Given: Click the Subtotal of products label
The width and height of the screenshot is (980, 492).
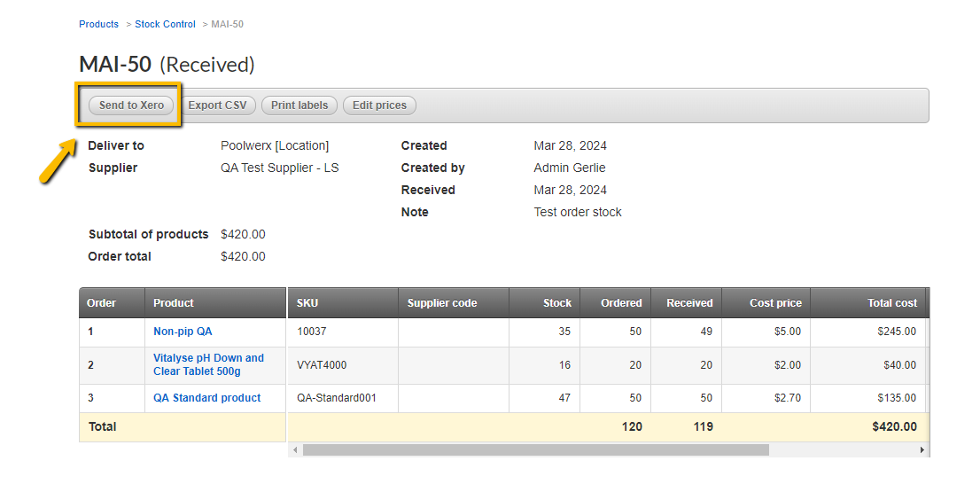Looking at the screenshot, I should [148, 234].
